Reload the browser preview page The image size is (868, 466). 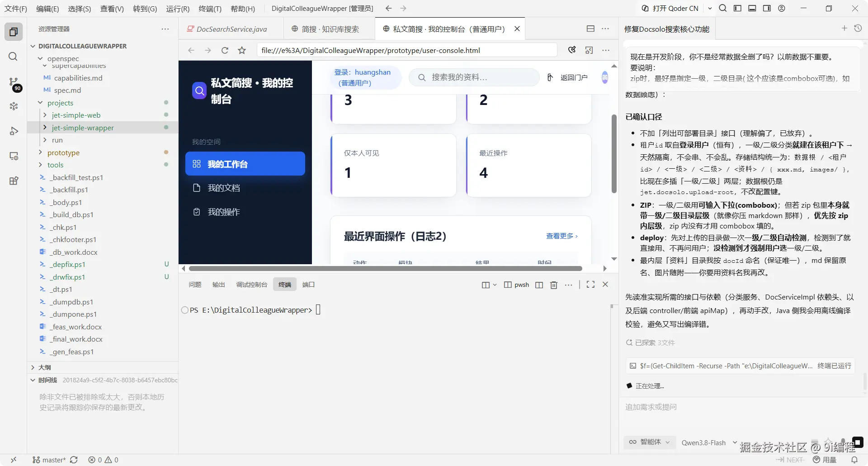click(225, 51)
